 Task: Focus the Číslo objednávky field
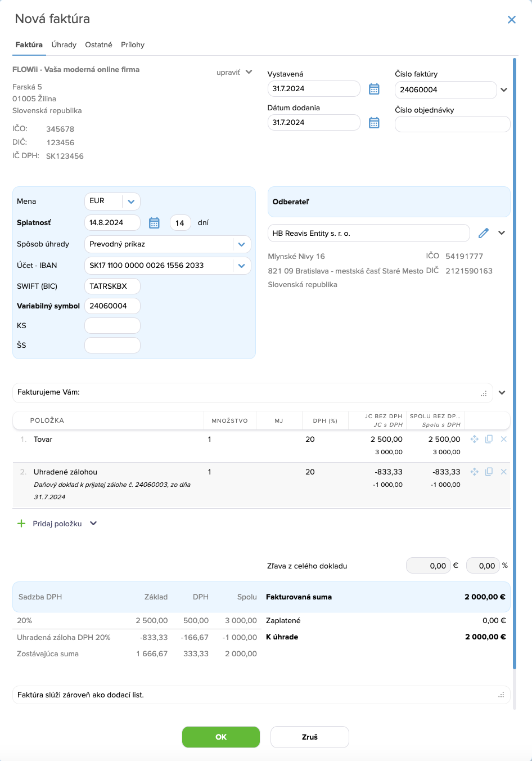click(453, 124)
